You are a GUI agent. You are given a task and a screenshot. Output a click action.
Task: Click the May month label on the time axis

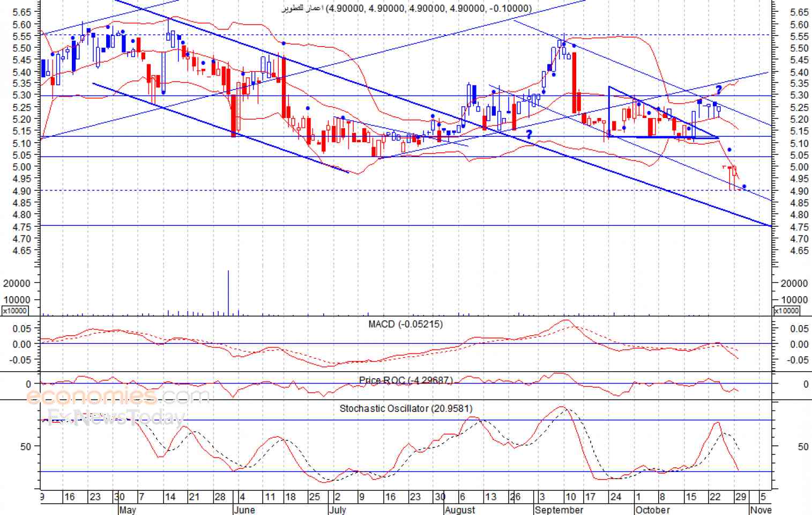[128, 509]
